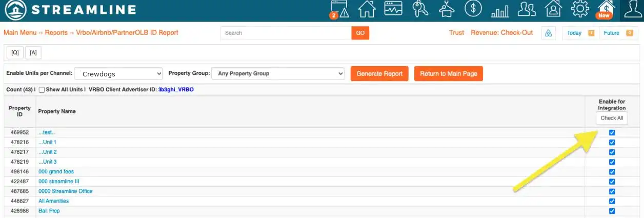The width and height of the screenshot is (644, 218).
Task: Click the Streamline logo
Action: point(69,10)
